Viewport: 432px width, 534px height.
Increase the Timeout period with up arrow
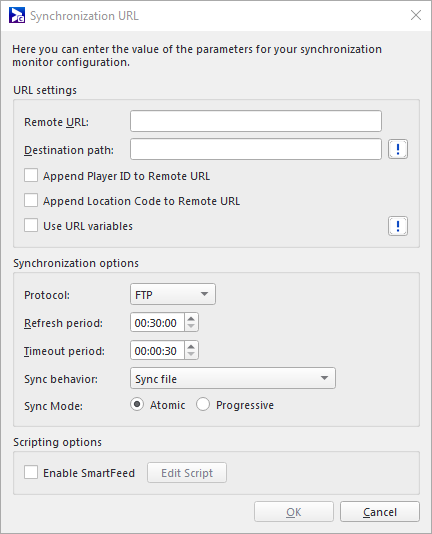point(191,347)
